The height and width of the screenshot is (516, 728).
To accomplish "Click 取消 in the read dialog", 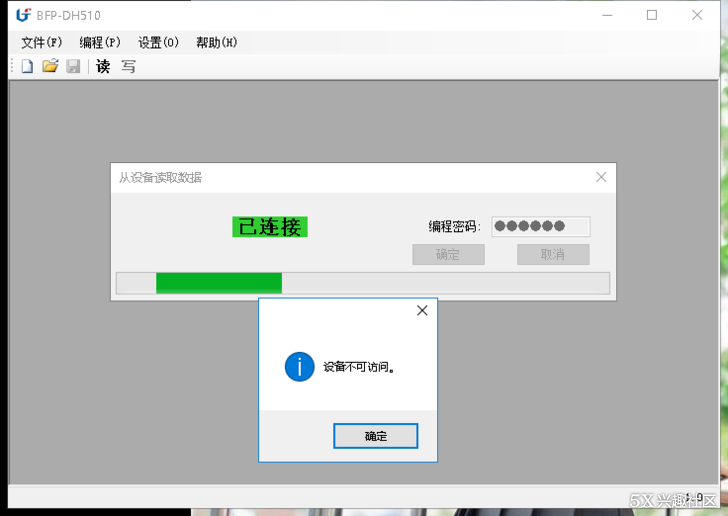I will (x=553, y=255).
